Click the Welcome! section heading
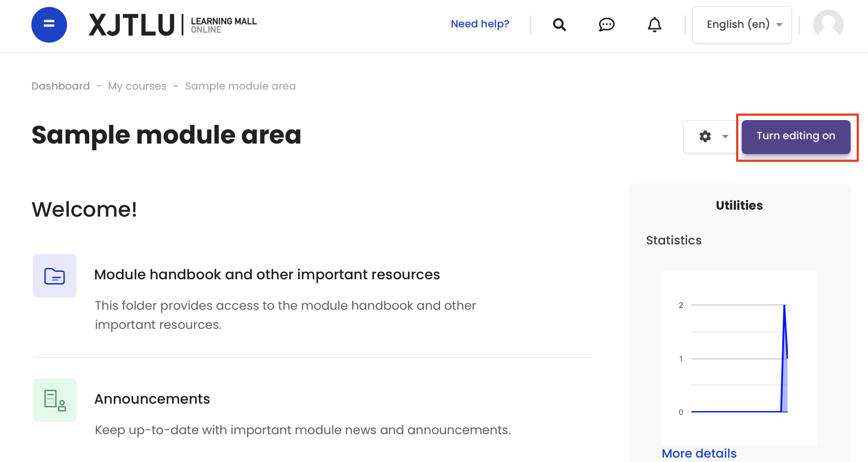868x462 pixels. click(84, 210)
